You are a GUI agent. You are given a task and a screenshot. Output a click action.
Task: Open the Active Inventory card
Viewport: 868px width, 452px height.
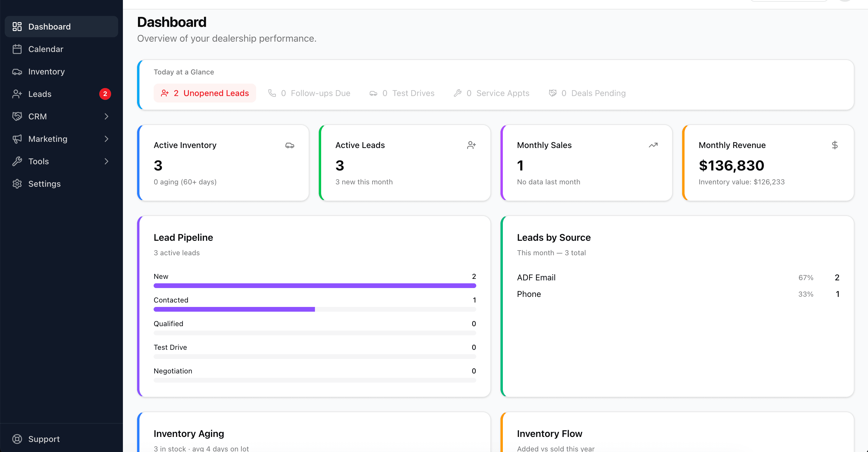click(x=223, y=163)
